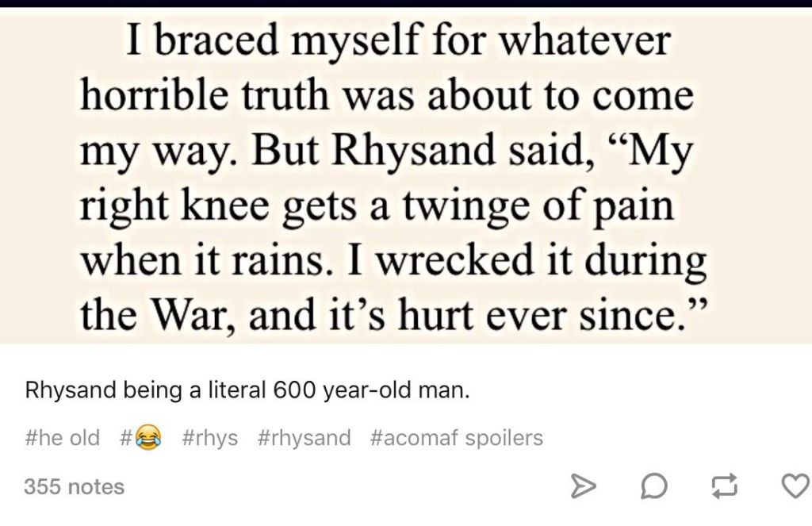Viewport: 812px width, 526px height.
Task: Open the #acomaf spoilers tag
Action: coord(456,437)
